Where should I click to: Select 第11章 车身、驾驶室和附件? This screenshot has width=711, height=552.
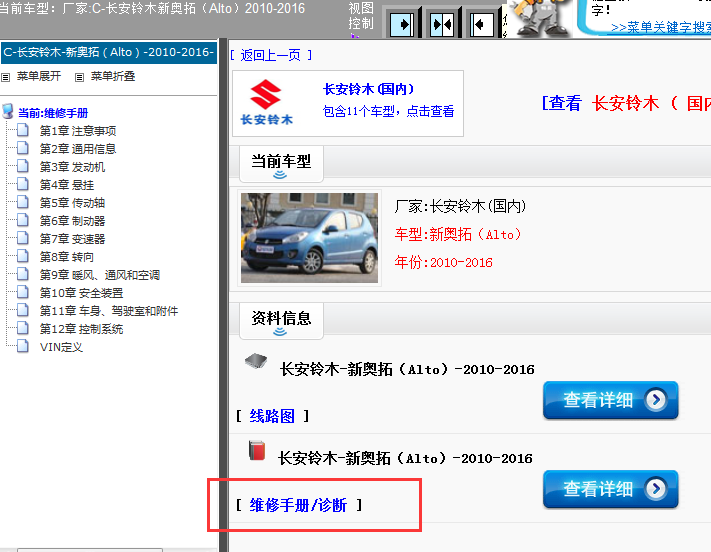tap(109, 311)
